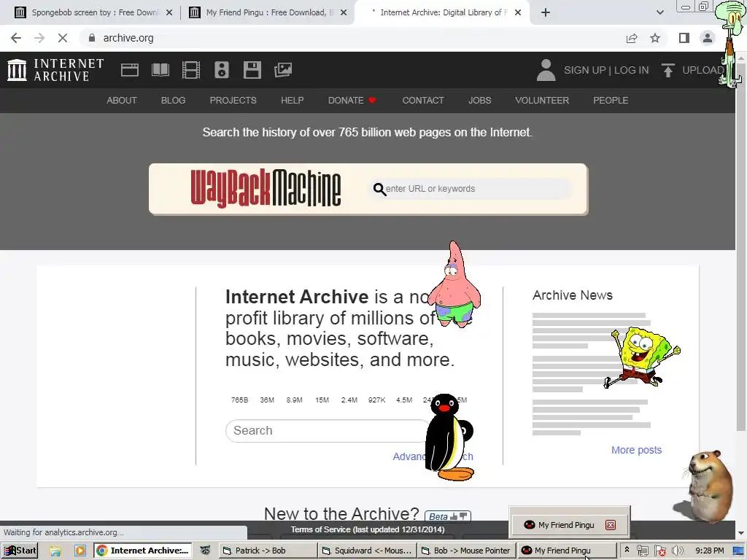Open the Video filmstrip icon

[x=191, y=70]
